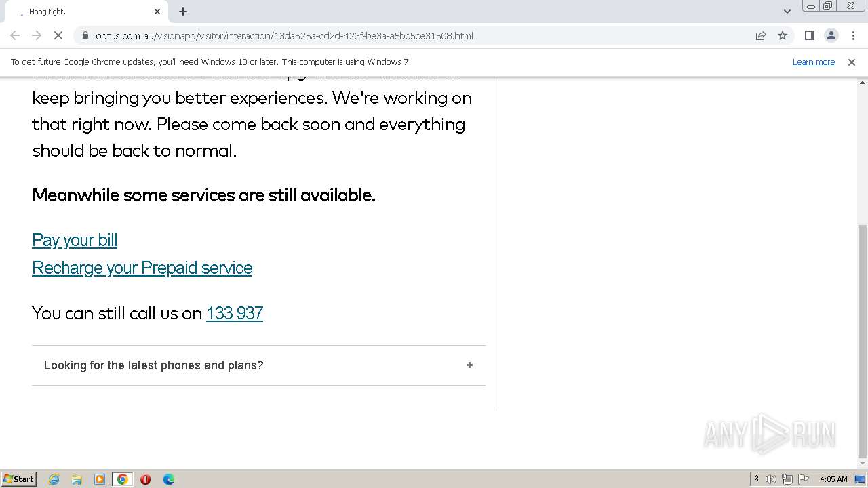Open Opera browser from the taskbar

pos(145,479)
